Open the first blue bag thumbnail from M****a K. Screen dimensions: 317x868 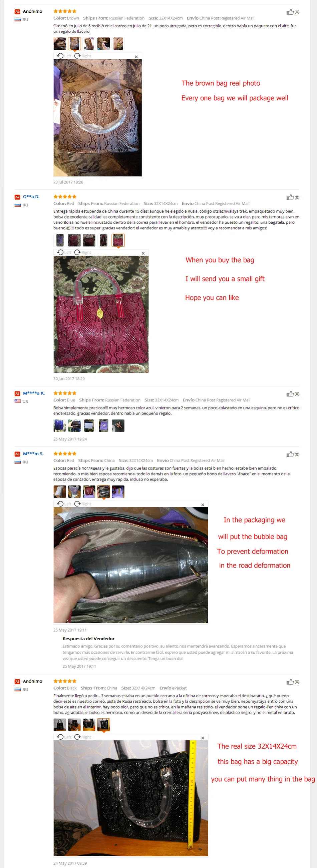pos(60,425)
